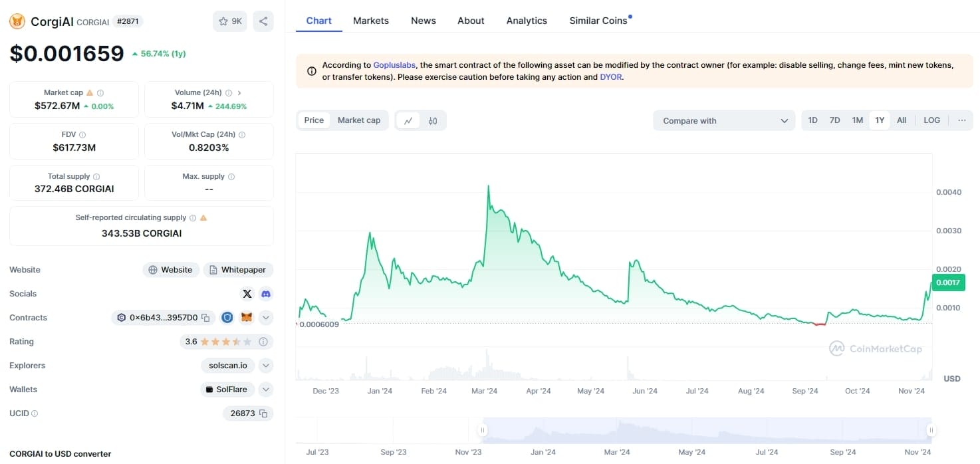The image size is (980, 464).
Task: Click the CorgiAI coin logo
Action: [17, 21]
